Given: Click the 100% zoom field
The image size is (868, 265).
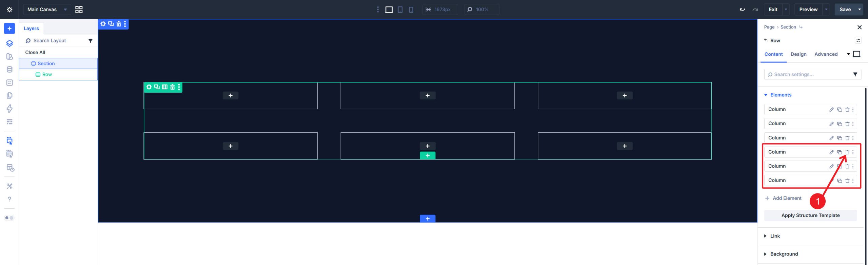Looking at the screenshot, I should (x=481, y=10).
